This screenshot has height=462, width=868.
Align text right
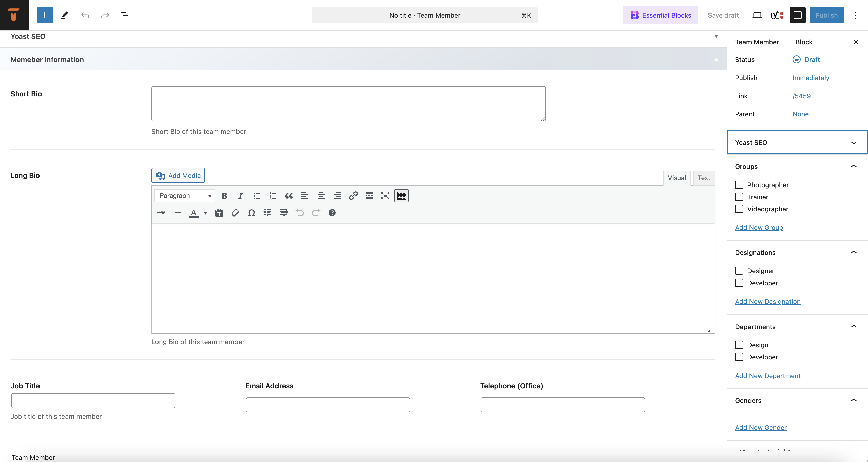click(x=337, y=196)
